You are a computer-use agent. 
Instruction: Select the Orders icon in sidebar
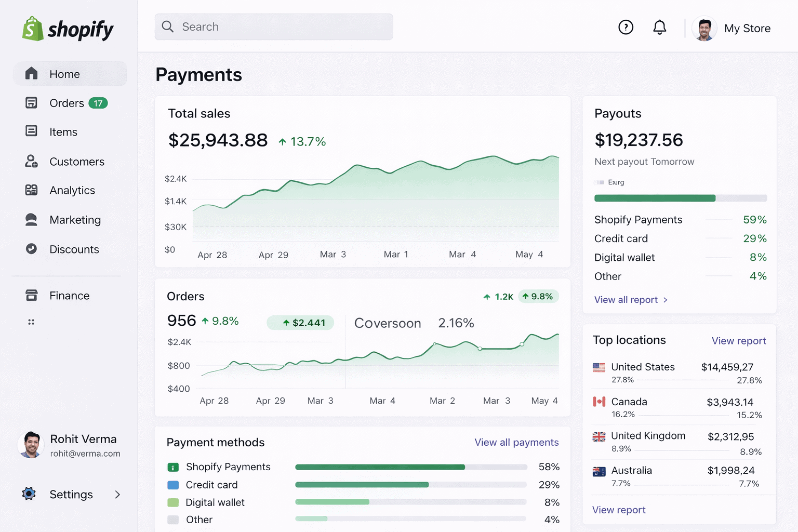point(31,103)
